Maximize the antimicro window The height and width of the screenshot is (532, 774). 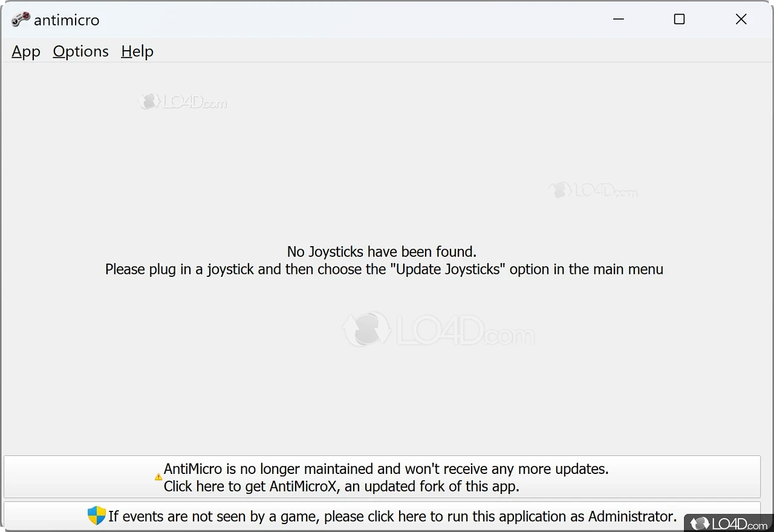click(679, 19)
